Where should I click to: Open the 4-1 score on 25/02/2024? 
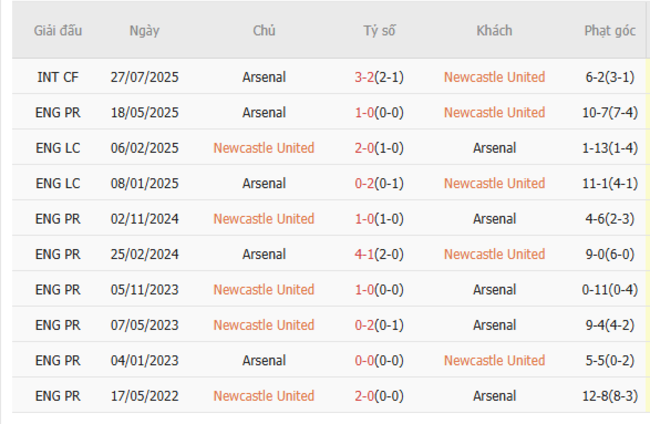(x=366, y=254)
